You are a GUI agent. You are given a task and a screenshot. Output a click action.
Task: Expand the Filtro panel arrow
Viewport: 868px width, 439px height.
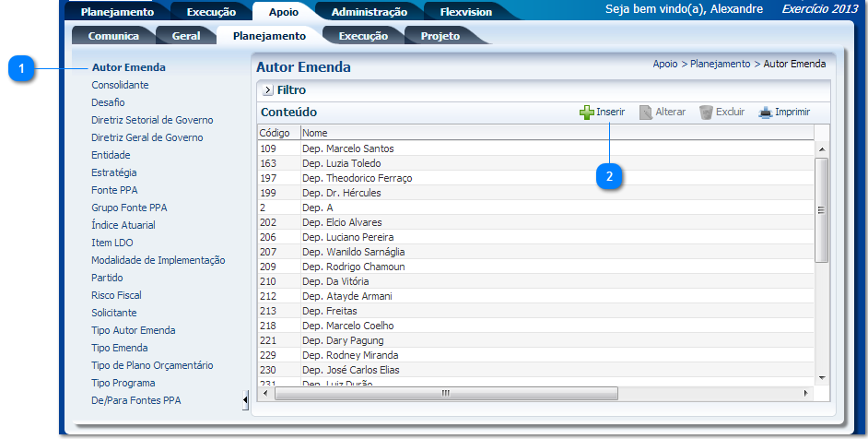267,90
